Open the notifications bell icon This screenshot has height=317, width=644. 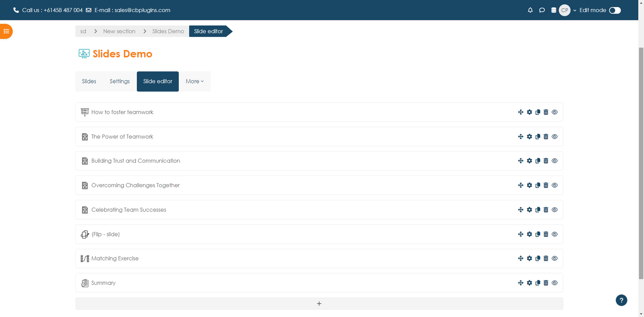point(530,10)
